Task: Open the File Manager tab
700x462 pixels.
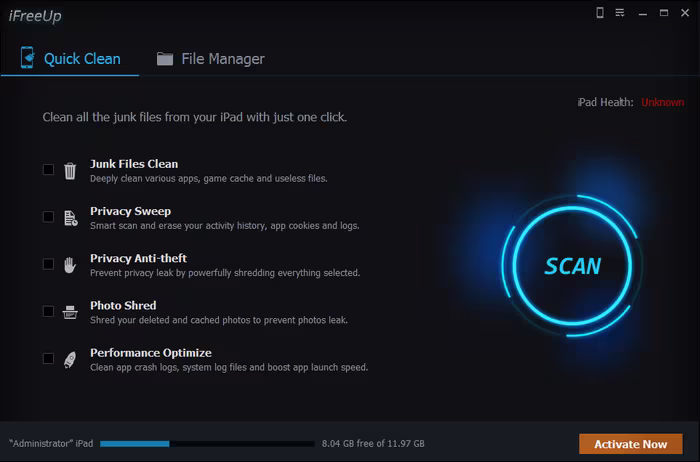Action: (210, 58)
